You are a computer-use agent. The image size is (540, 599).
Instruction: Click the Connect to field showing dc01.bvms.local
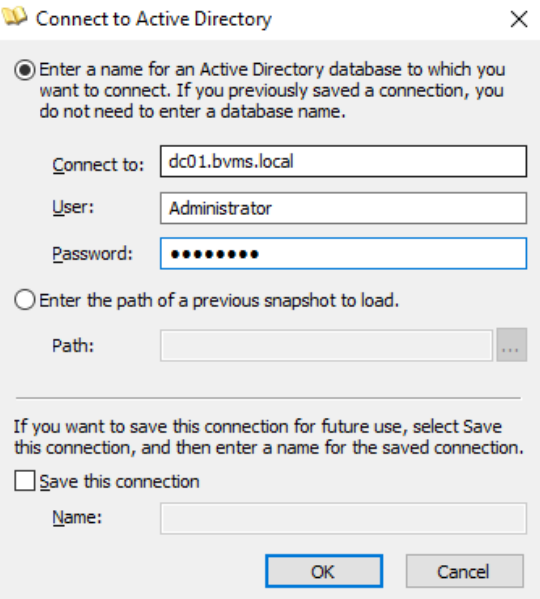click(343, 161)
